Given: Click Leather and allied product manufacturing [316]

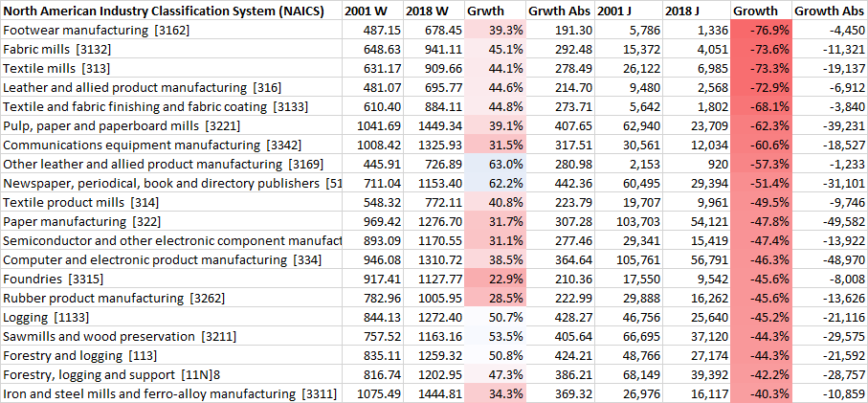Looking at the screenshot, I should (171, 87).
